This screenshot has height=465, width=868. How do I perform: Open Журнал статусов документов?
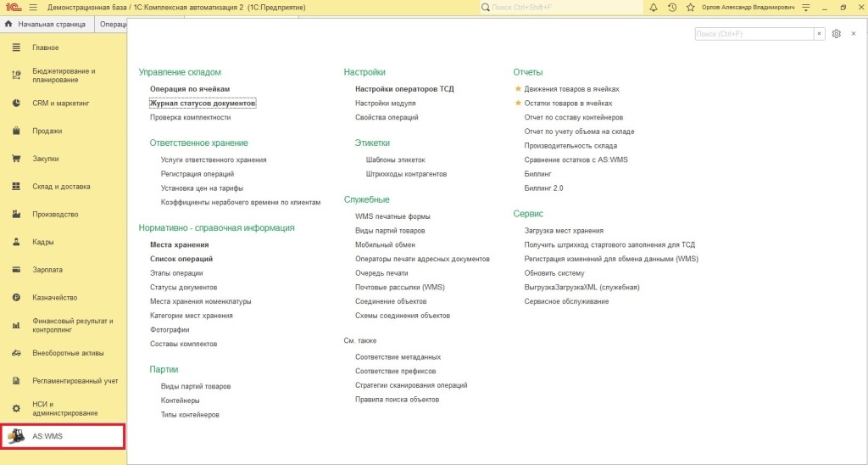[x=203, y=103]
